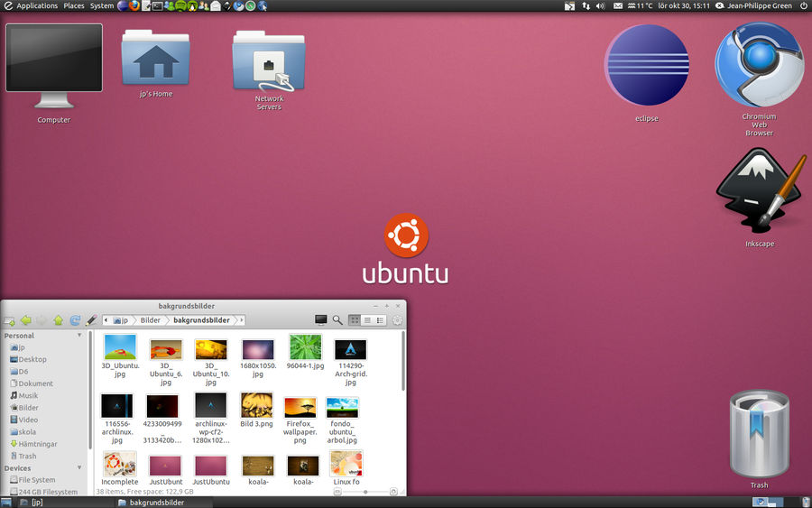Image resolution: width=812 pixels, height=508 pixels.
Task: Click Firefox launcher in top panel
Action: tap(134, 5)
